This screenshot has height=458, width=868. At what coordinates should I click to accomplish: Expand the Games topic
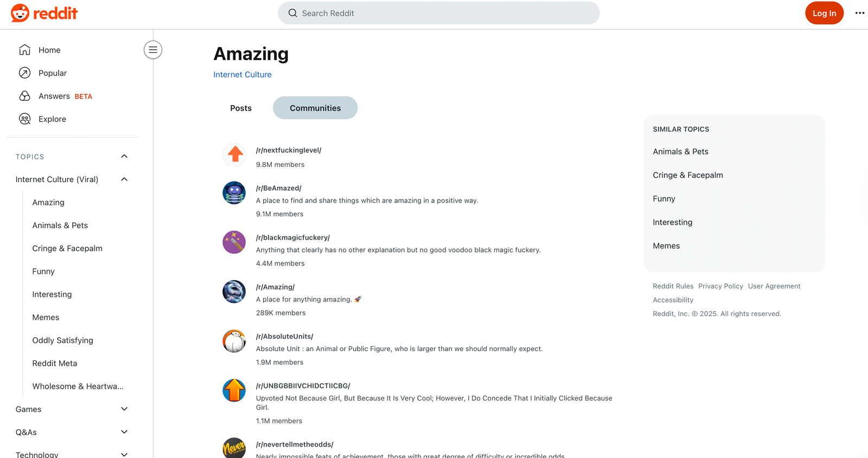[x=124, y=409]
